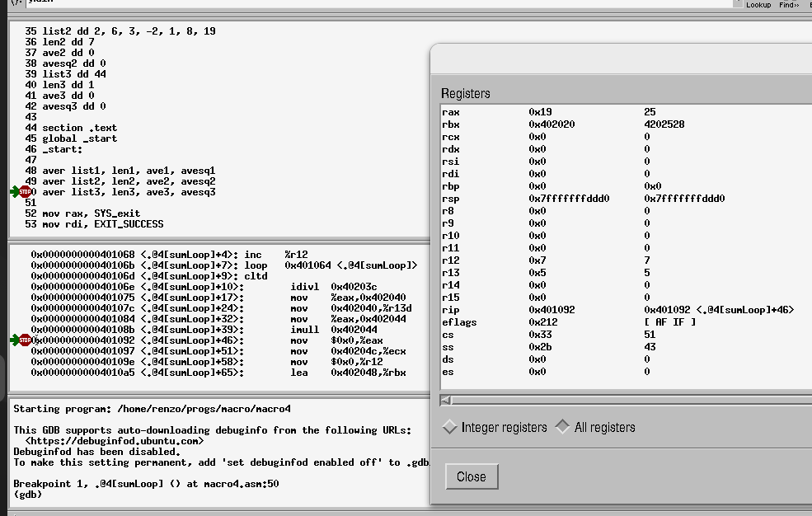The width and height of the screenshot is (812, 516).
Task: Select the r13 register row
Action: click(627, 273)
